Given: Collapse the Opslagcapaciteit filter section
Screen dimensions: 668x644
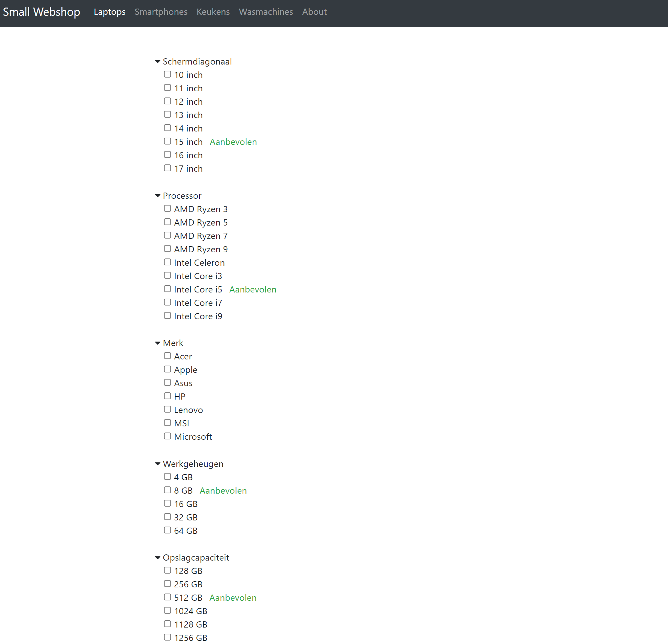Looking at the screenshot, I should tap(158, 558).
